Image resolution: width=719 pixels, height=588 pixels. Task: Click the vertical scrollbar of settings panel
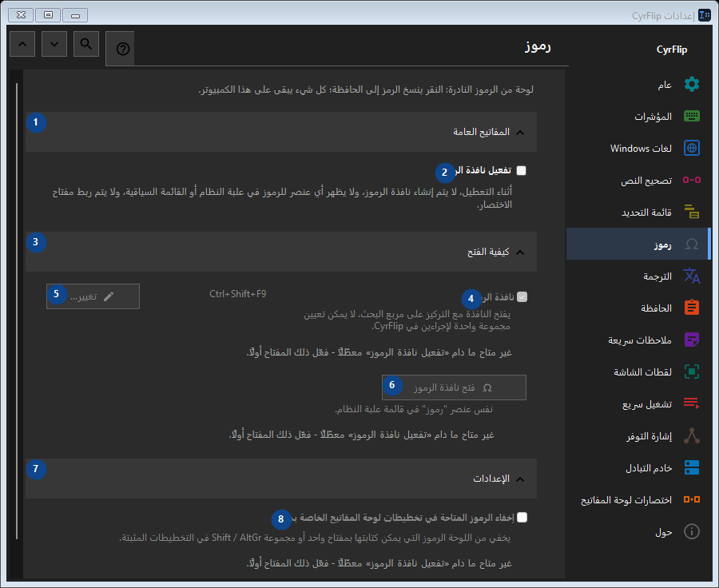[x=17, y=311]
